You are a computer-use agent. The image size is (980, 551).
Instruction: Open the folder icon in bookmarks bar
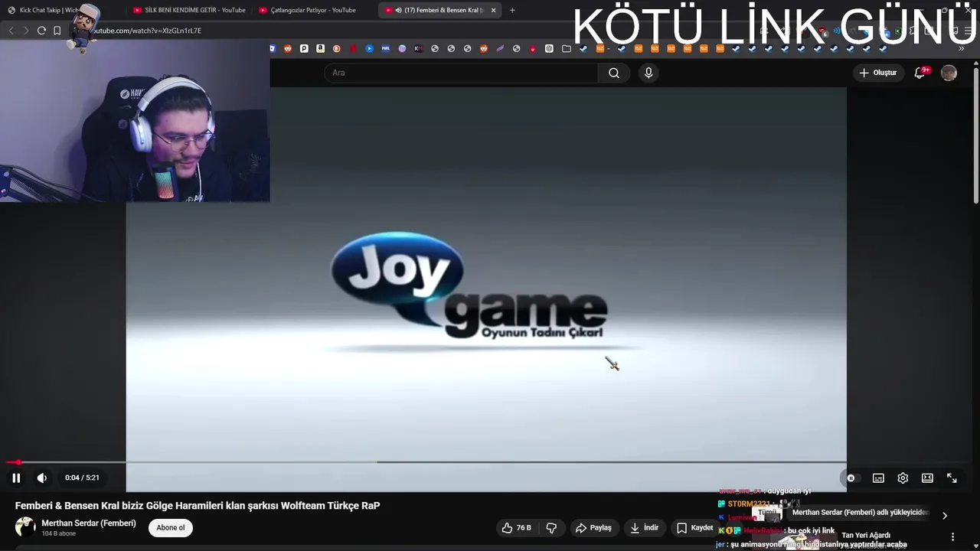click(x=567, y=48)
